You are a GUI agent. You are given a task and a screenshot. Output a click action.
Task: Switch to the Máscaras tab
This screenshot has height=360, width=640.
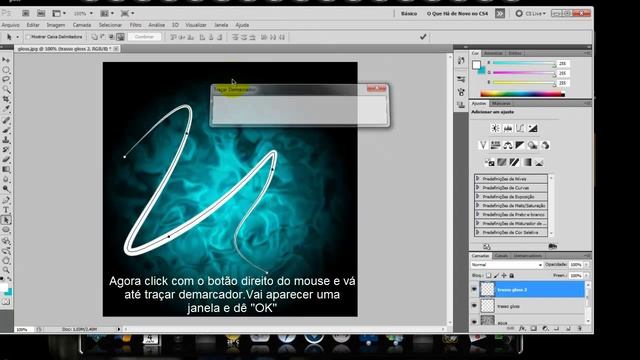(x=501, y=104)
